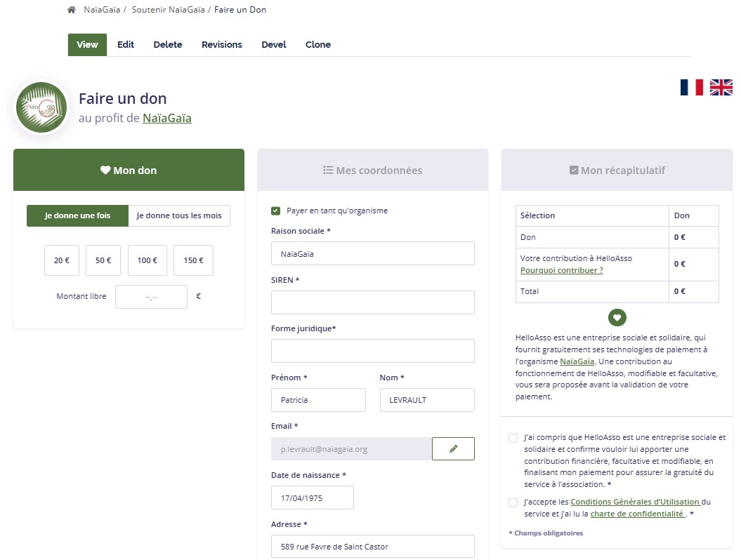The height and width of the screenshot is (560, 741).
Task: Open the View tab
Action: tap(87, 45)
